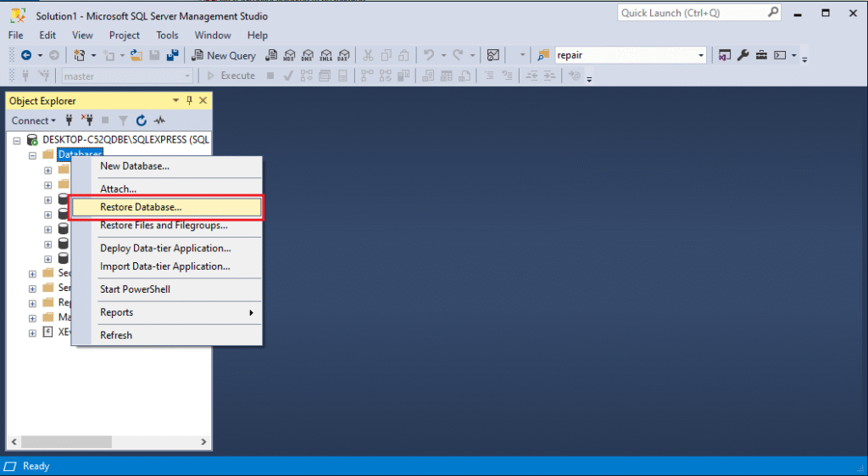Click the Activity Monitor pulse icon in Object Explorer

[159, 120]
